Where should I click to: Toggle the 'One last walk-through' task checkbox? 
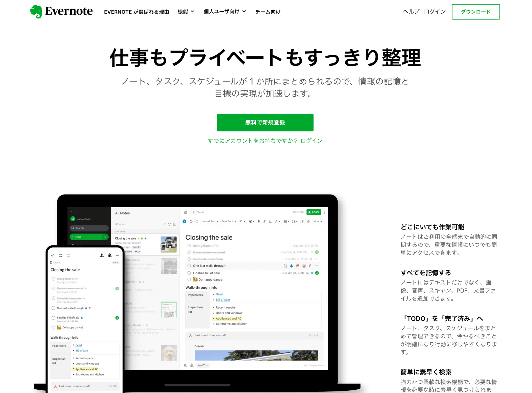[189, 266]
